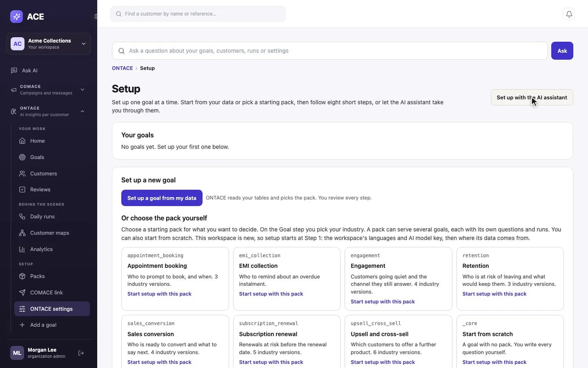Image resolution: width=588 pixels, height=368 pixels.
Task: Click the Customer maps icon
Action: (x=22, y=233)
